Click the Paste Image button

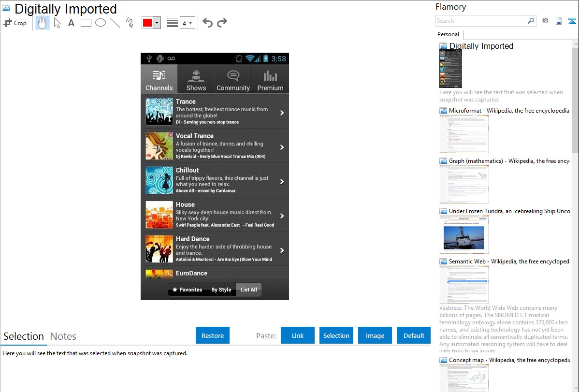point(375,335)
